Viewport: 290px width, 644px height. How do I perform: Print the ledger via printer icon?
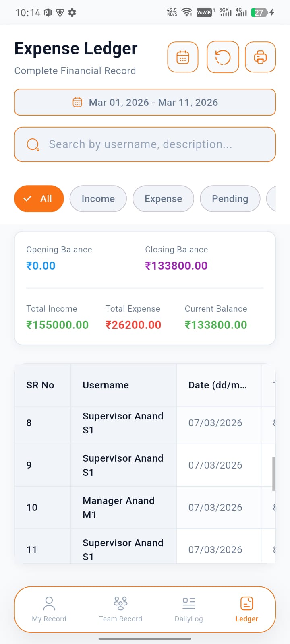(260, 57)
